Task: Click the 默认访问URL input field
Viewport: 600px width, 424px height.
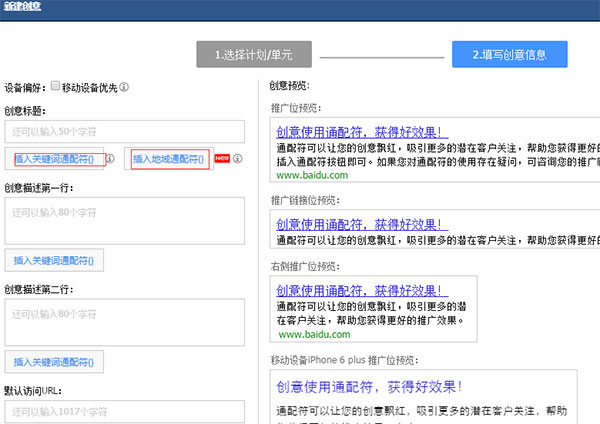Action: tap(124, 411)
